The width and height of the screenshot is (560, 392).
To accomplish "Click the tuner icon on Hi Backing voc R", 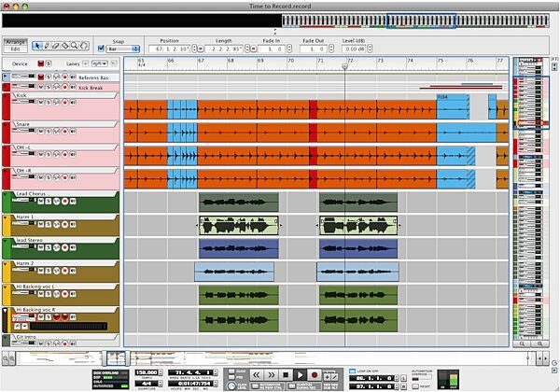I will 17,327.
